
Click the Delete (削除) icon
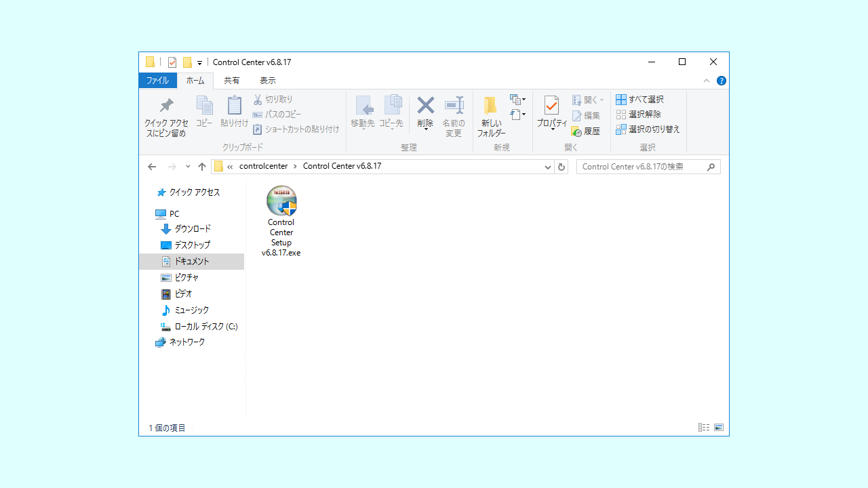(x=425, y=106)
